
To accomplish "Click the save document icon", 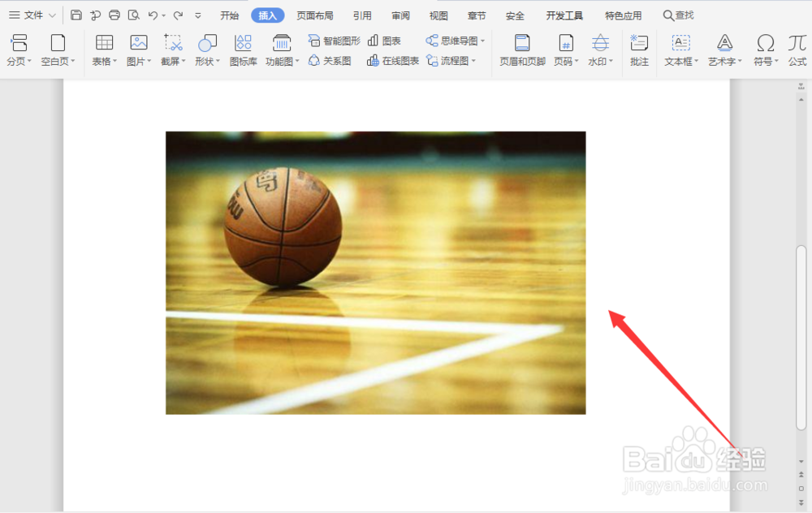I will point(76,14).
